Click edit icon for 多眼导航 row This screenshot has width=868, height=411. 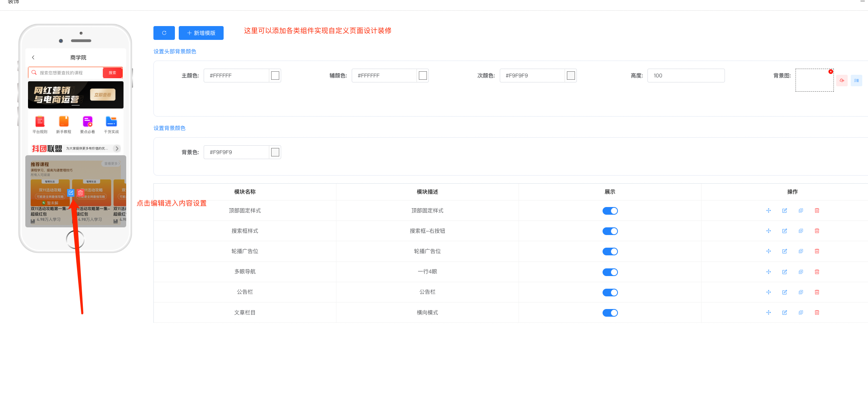785,272
